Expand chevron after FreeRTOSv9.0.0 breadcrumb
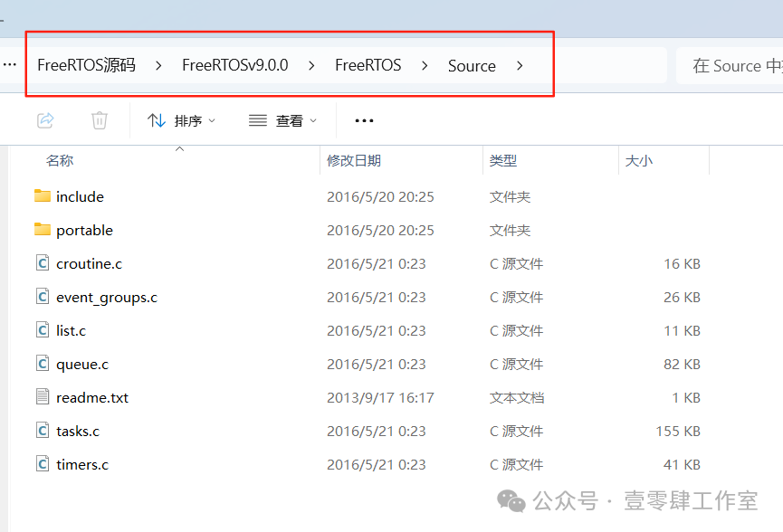This screenshot has width=783, height=532. (x=311, y=66)
